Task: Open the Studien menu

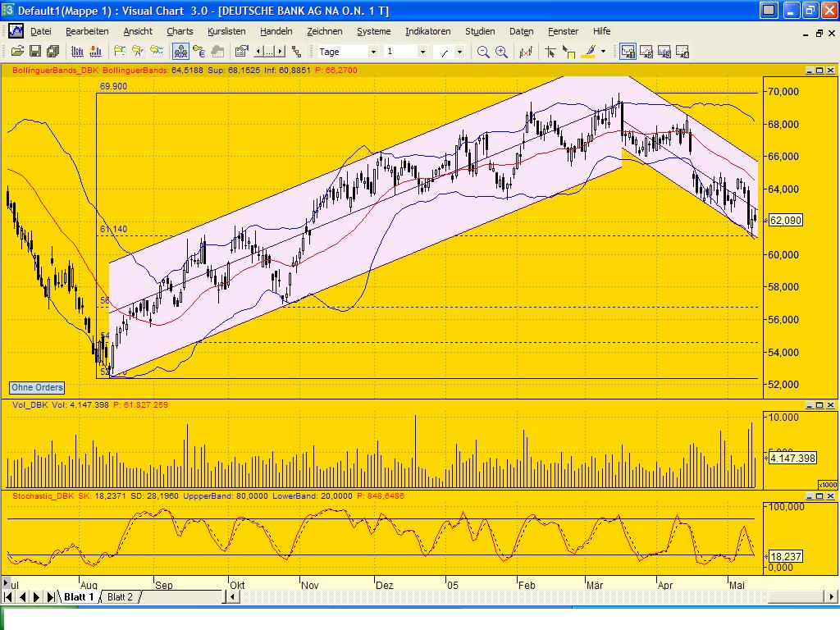Action: [480, 31]
